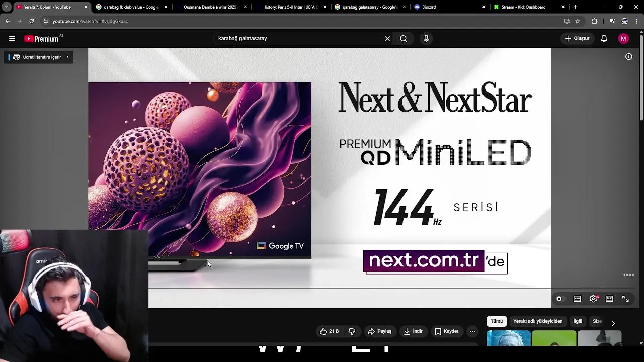Viewport: 644px width, 362px height.
Task: Open the notifications bell
Action: pyautogui.click(x=604, y=39)
